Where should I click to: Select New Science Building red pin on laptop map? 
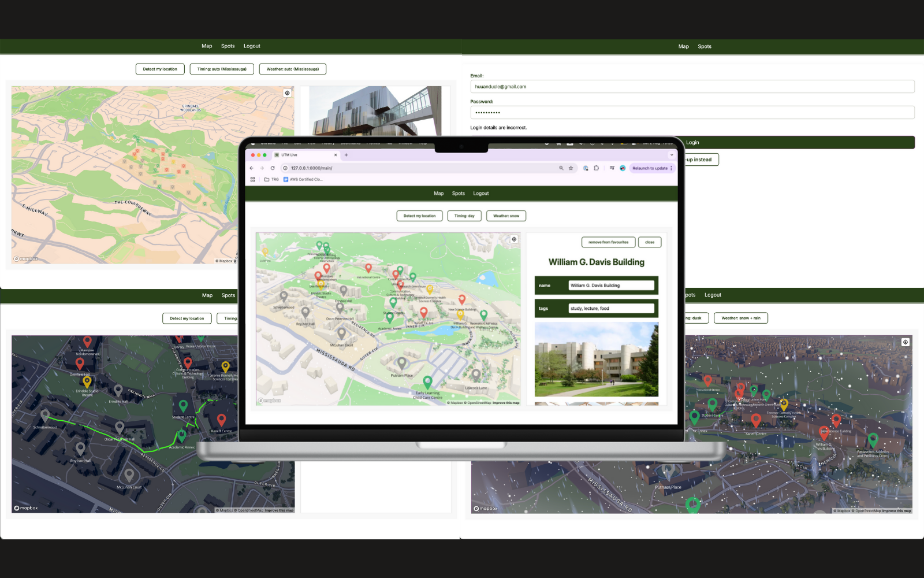[x=462, y=299]
